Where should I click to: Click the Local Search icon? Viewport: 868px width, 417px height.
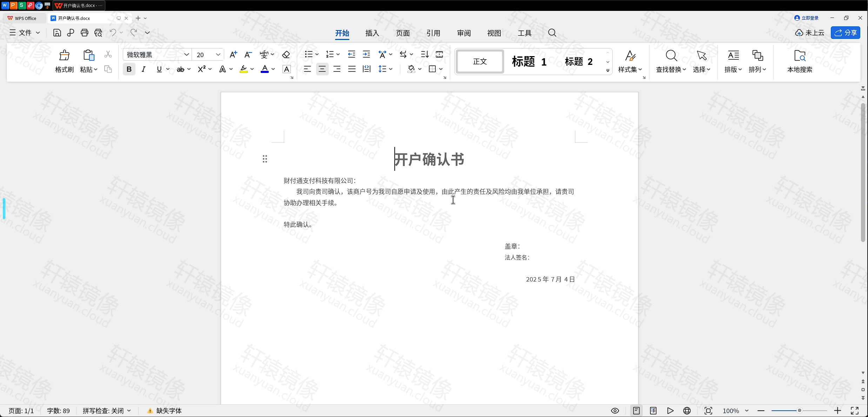[800, 55]
